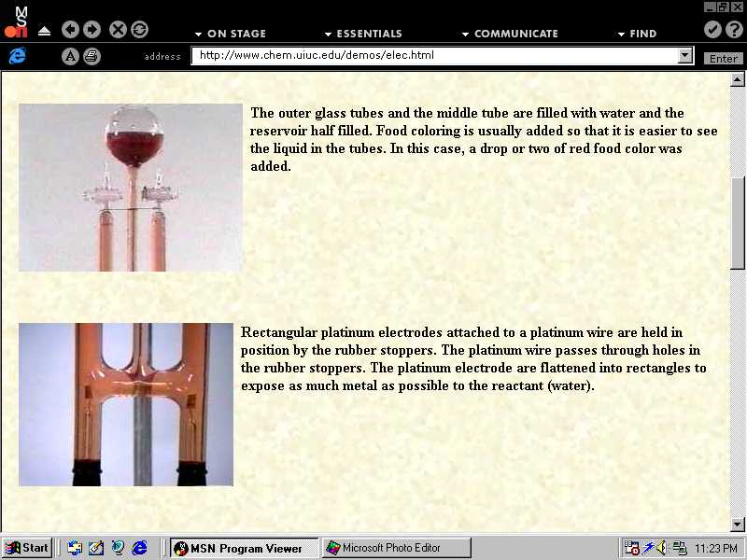Click the font size 'A' icon
Viewport: 747px width, 560px height.
70,56
